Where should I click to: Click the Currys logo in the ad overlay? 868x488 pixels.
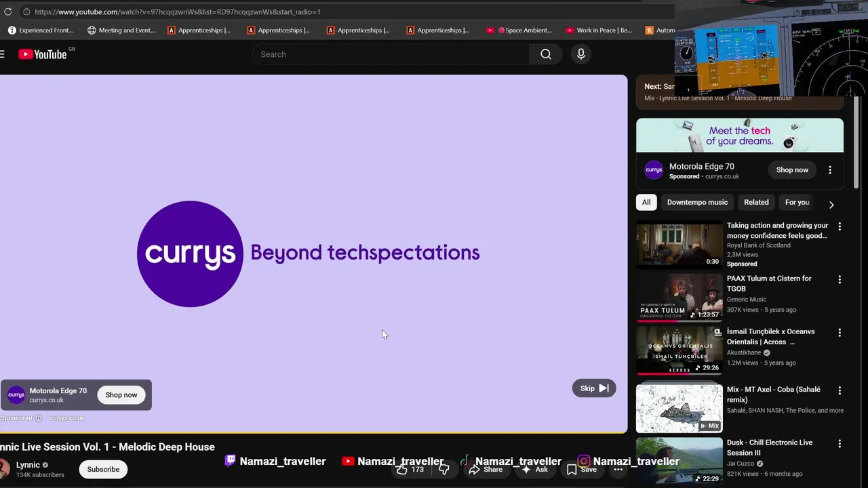pyautogui.click(x=16, y=395)
